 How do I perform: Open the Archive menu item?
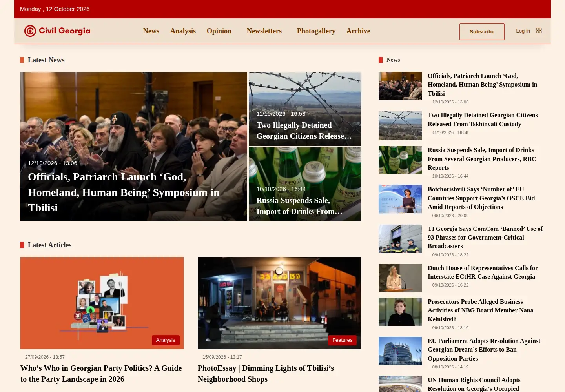tap(358, 31)
